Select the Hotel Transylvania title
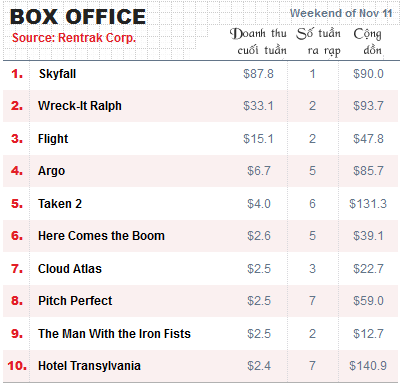 (89, 366)
